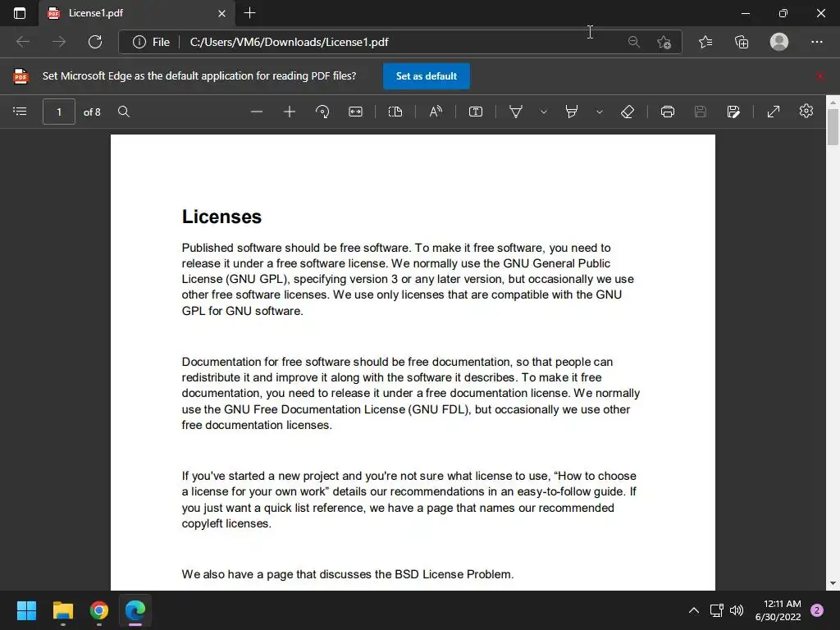840x630 pixels.
Task: Click the browser Refresh button
Action: pyautogui.click(x=95, y=42)
